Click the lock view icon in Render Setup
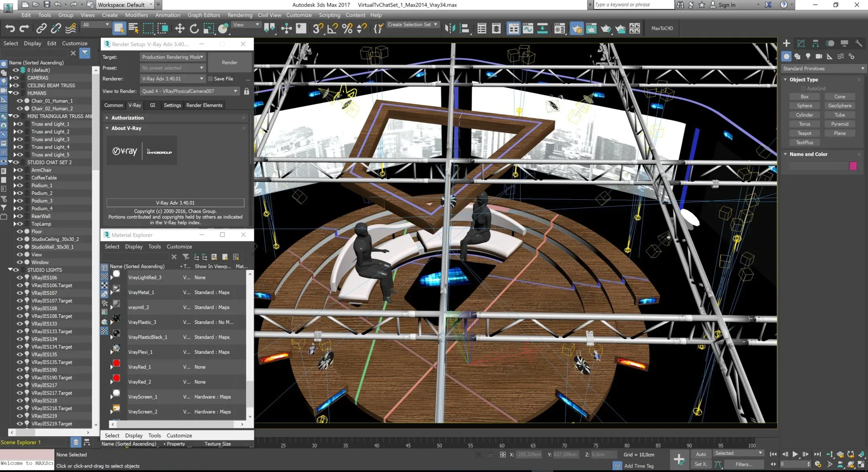868x472 pixels. (246, 91)
